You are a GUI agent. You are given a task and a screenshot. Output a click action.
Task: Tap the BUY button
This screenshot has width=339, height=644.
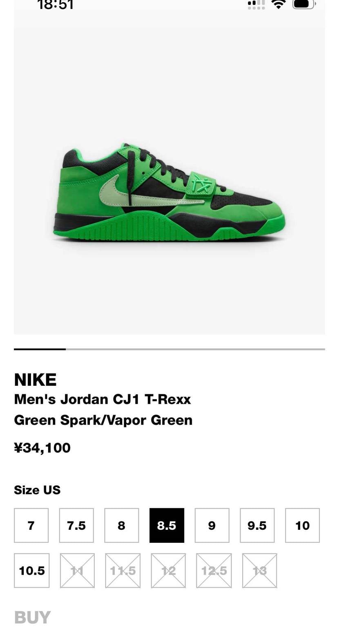point(32,617)
